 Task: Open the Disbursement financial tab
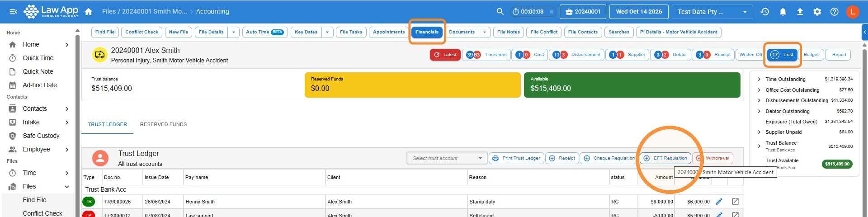click(576, 55)
